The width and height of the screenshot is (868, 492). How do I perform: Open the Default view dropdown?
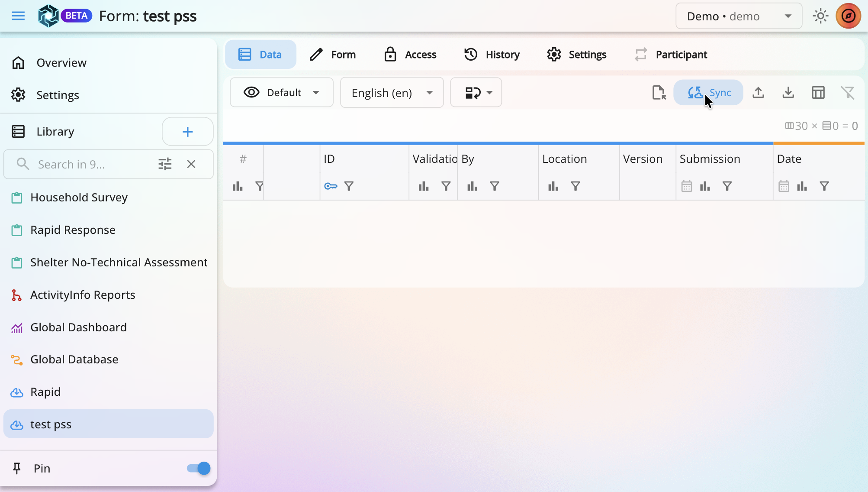point(281,93)
